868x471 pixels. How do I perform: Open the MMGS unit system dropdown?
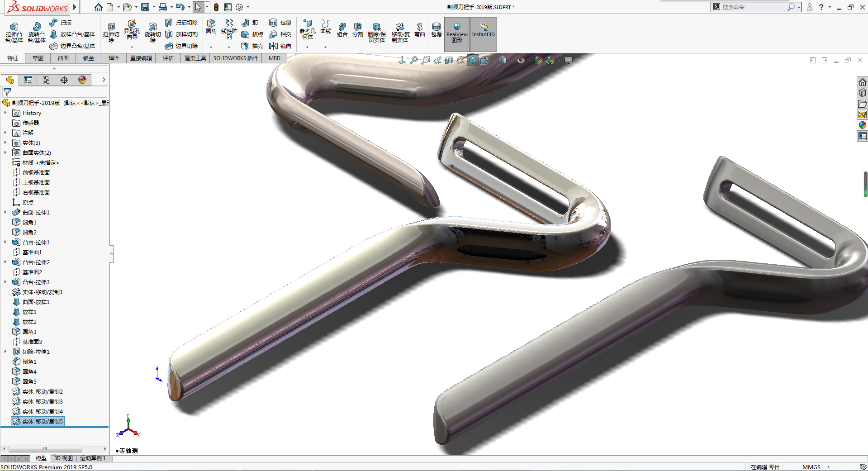[x=829, y=467]
